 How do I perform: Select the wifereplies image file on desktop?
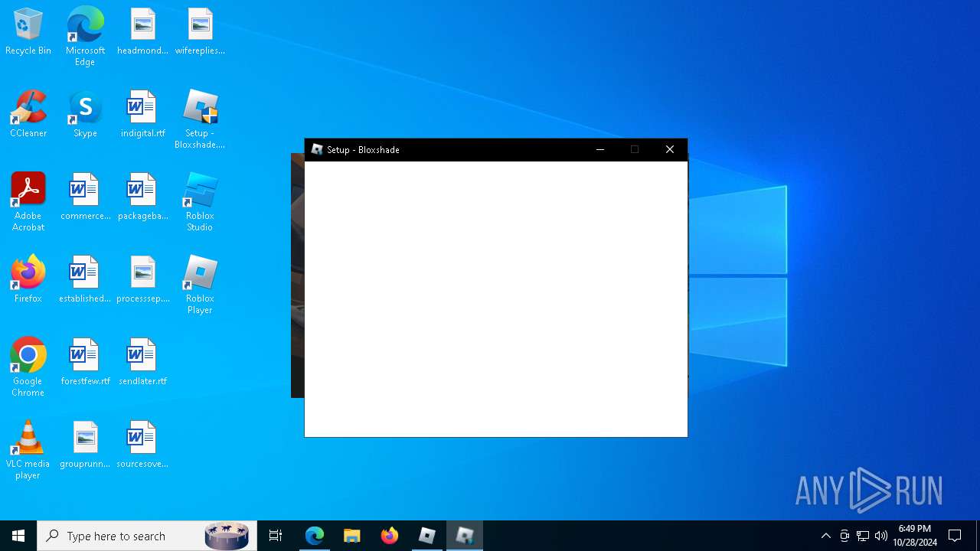pos(200,32)
